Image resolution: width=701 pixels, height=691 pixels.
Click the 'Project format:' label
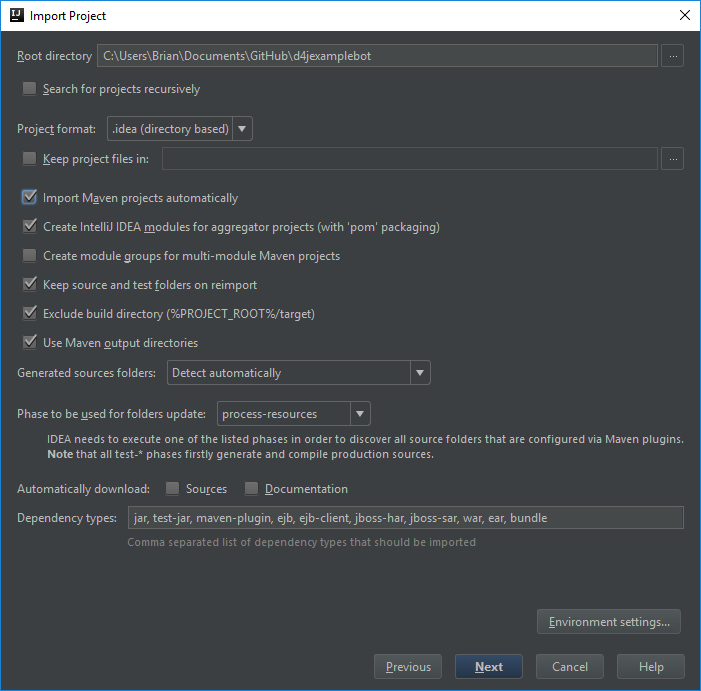[x=56, y=129]
